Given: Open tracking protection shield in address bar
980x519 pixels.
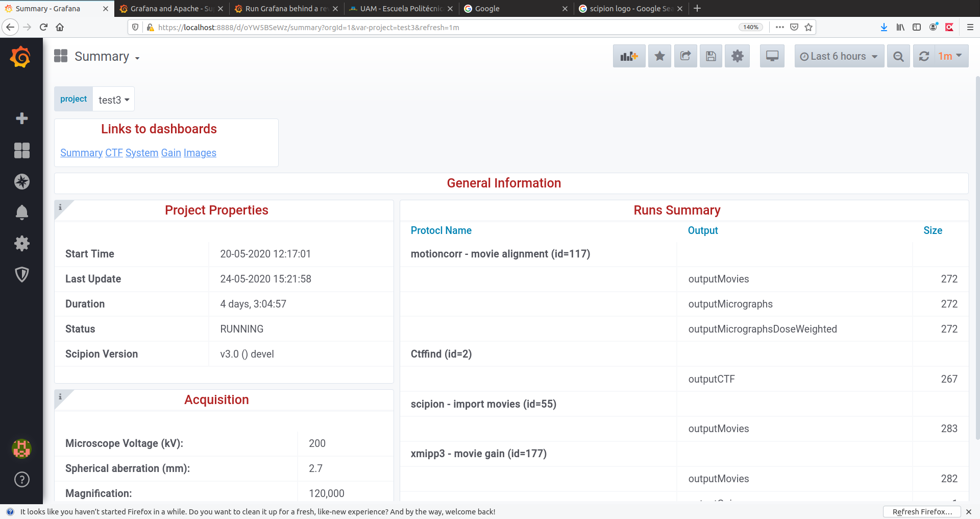Looking at the screenshot, I should point(135,27).
